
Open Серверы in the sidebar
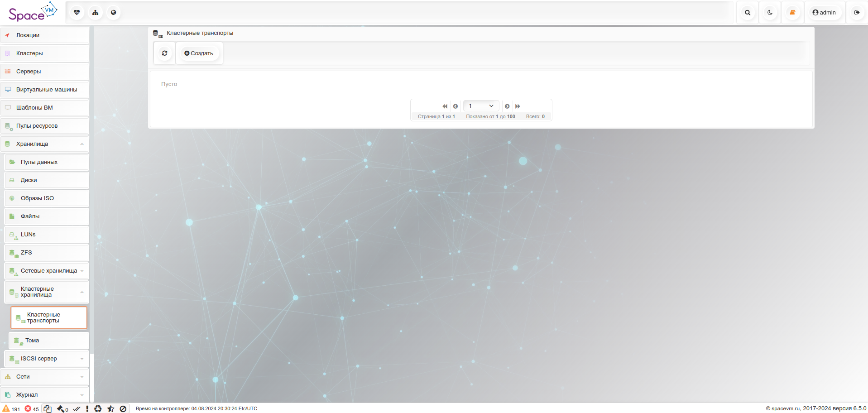[x=44, y=72]
